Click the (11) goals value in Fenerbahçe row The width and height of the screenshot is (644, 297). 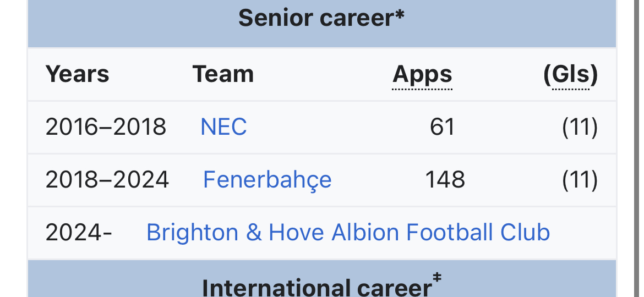[580, 180]
